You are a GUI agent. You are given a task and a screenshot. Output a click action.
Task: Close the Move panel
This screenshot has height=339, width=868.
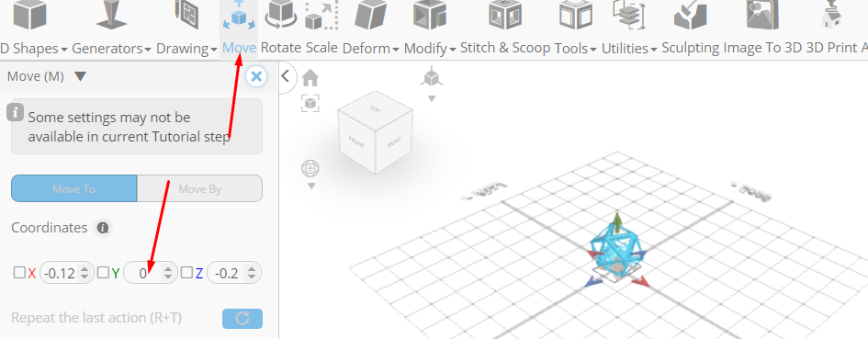click(x=256, y=76)
